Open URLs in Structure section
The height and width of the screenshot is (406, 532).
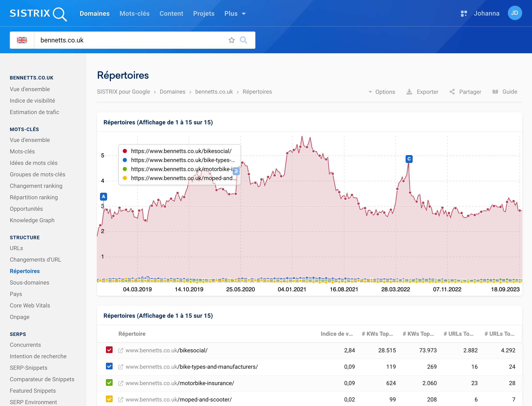point(16,248)
